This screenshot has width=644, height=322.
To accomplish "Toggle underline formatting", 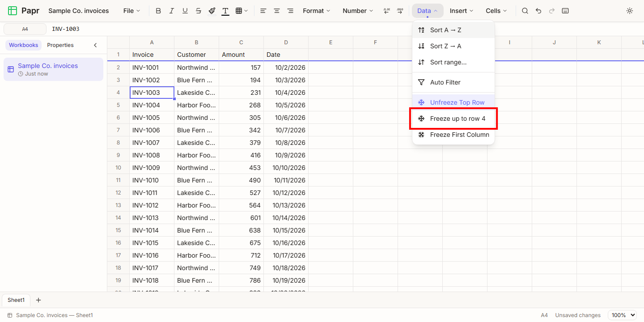I will [185, 11].
